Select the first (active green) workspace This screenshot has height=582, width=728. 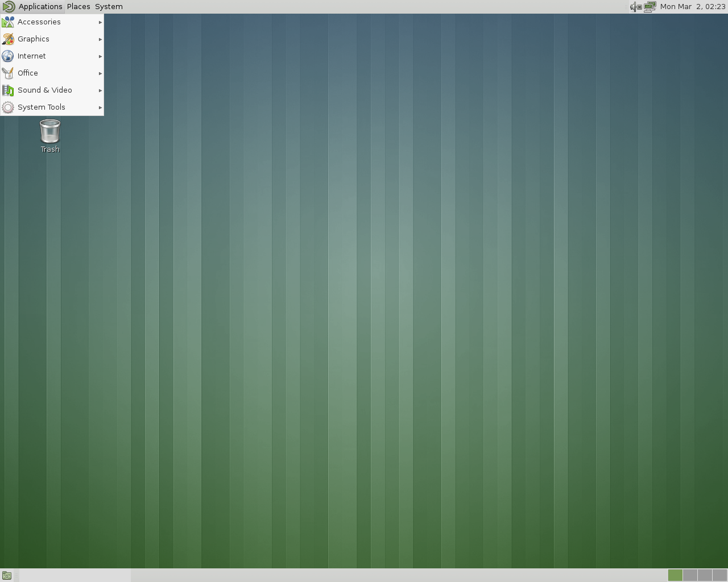(x=675, y=575)
